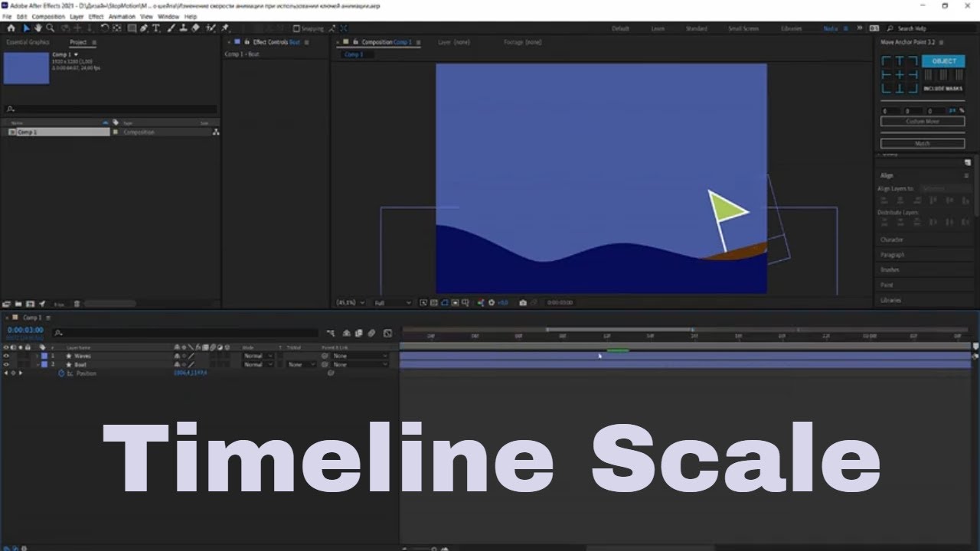The width and height of the screenshot is (980, 551).
Task: Select the Puppet Pin tool
Action: (x=225, y=28)
